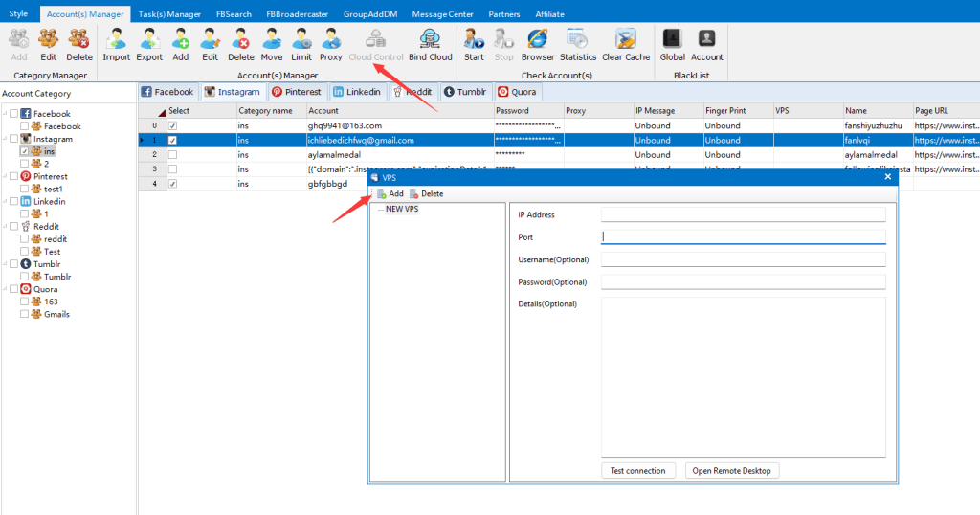Switch to the Pinterest platform tab
This screenshot has width=980, height=515.
click(x=296, y=92)
